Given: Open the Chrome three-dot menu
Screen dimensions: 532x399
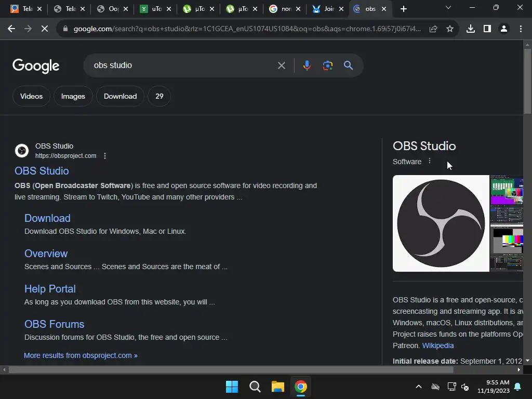Looking at the screenshot, I should point(521,29).
